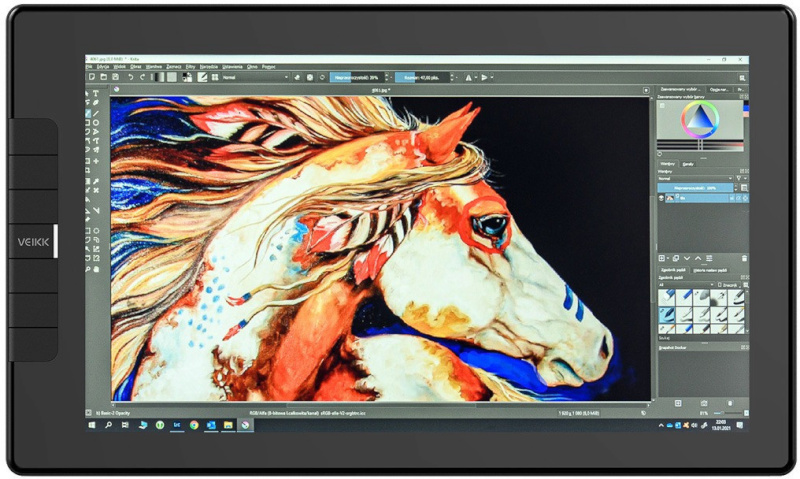Duplicate the current layer
Image resolution: width=800 pixels, height=479 pixels.
click(x=676, y=258)
